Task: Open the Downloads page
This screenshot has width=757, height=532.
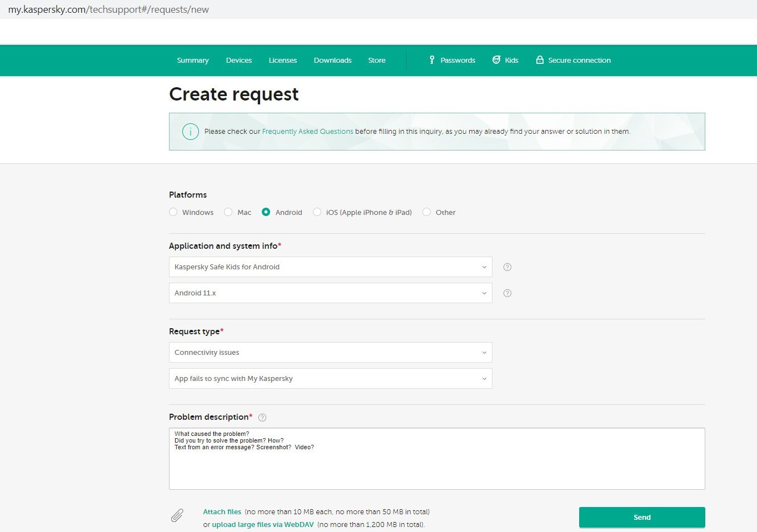Action: [x=333, y=61]
